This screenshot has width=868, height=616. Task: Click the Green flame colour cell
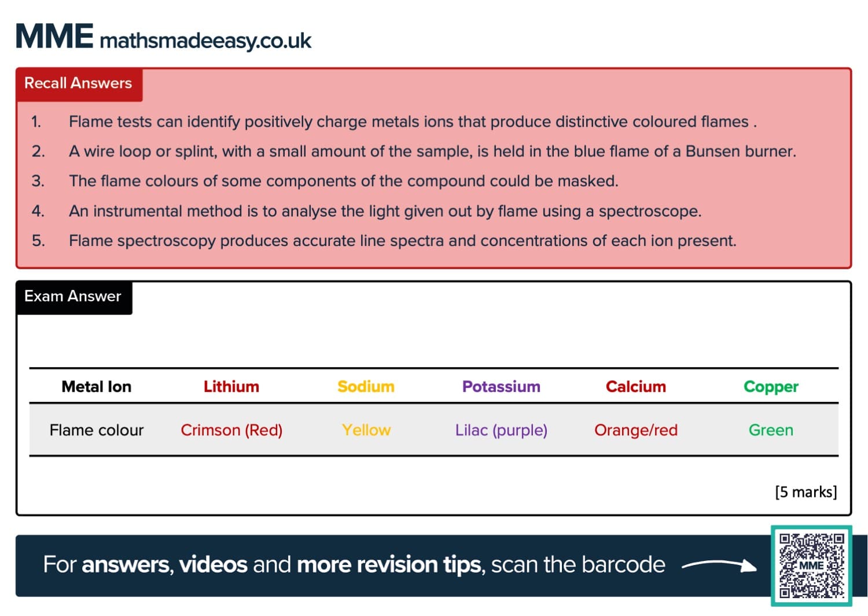coord(771,430)
